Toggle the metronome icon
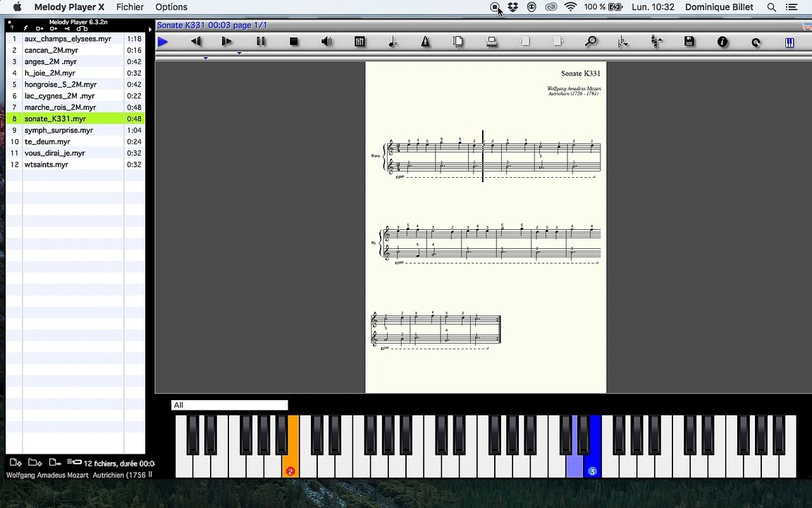Image resolution: width=812 pixels, height=508 pixels. point(426,42)
